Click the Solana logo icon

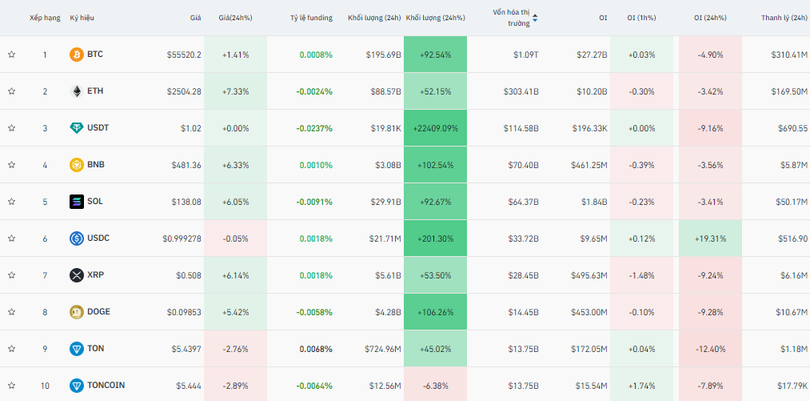[x=76, y=201]
